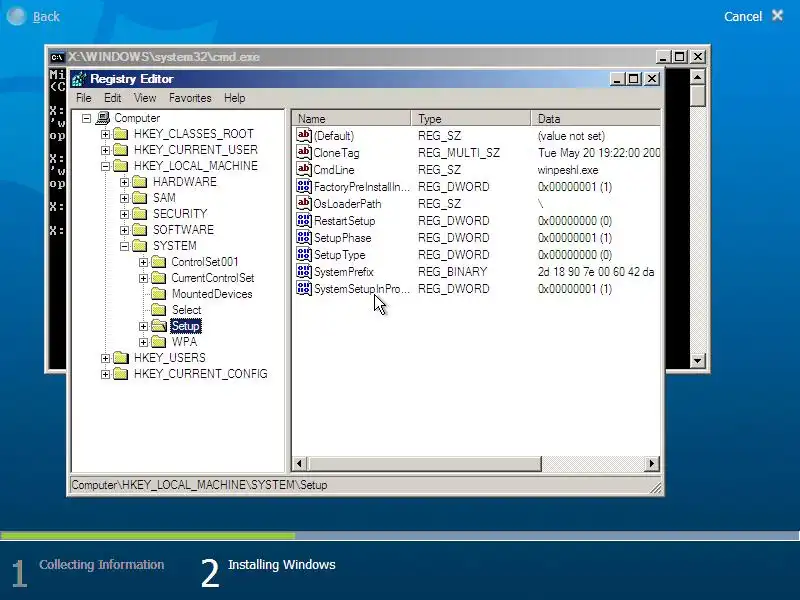Collapse the SYSTEM key
Image resolution: width=800 pixels, height=600 pixels.
(124, 246)
